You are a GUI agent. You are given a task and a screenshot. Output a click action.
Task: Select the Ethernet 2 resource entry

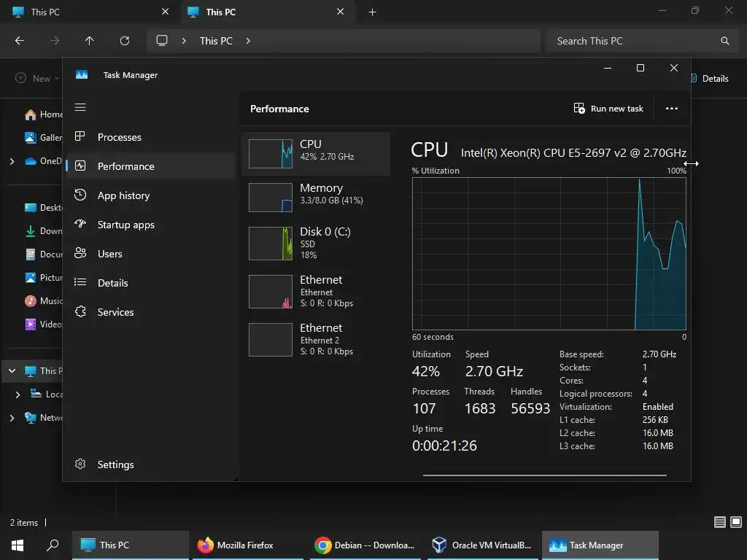(316, 339)
